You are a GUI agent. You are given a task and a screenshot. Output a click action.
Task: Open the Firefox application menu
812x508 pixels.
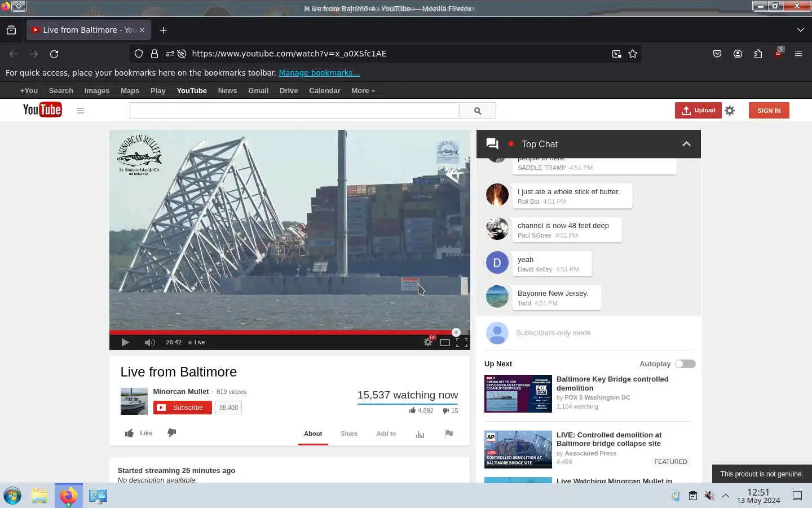point(798,54)
